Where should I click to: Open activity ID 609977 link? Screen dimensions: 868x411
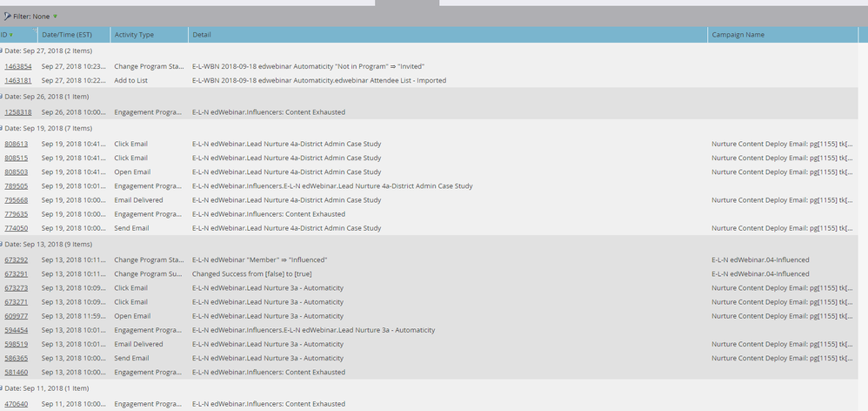pyautogui.click(x=16, y=316)
